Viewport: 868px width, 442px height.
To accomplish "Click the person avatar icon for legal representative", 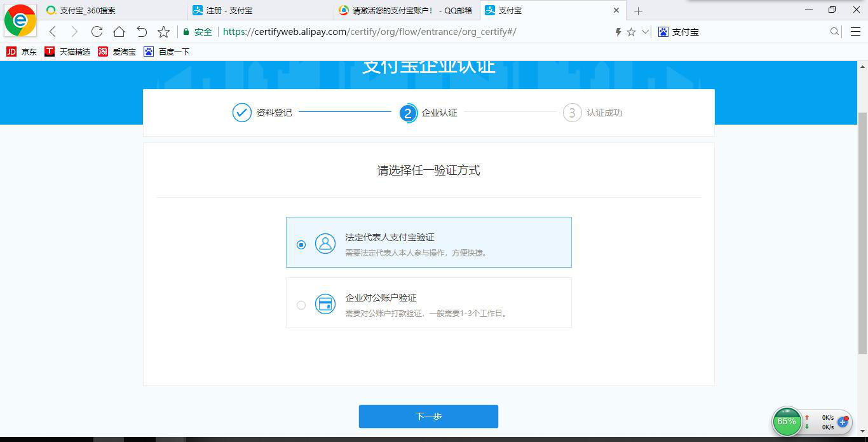I will point(325,244).
